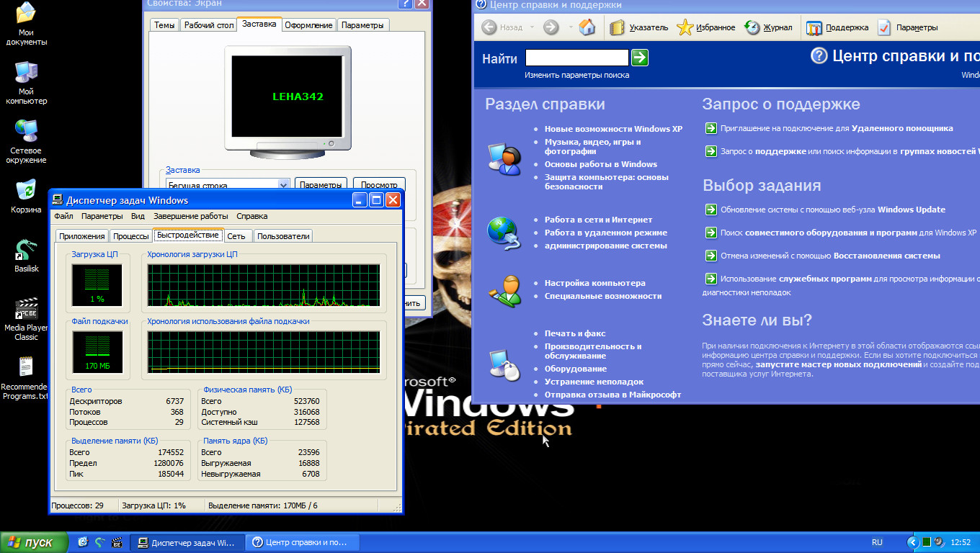The width and height of the screenshot is (980, 553).
Task: Click the Просмотр preview button
Action: (379, 185)
